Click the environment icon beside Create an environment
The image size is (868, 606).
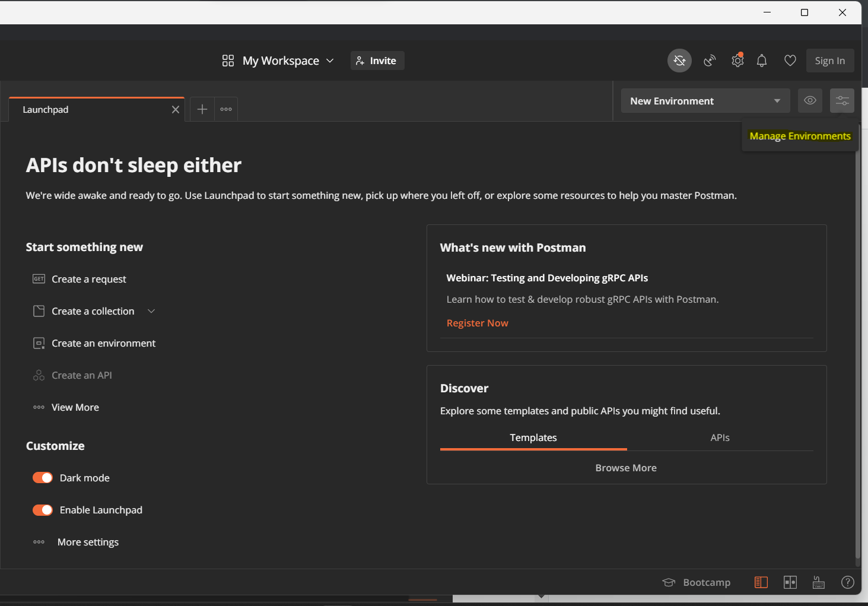click(39, 343)
